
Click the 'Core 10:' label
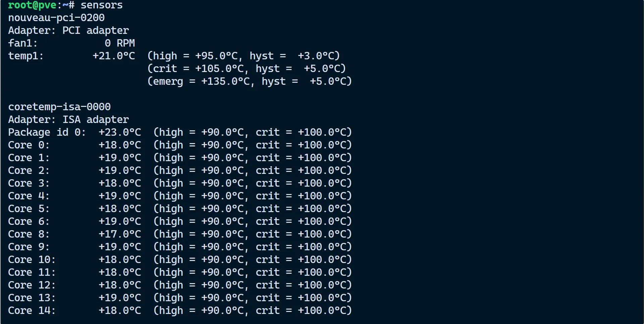pyautogui.click(x=32, y=260)
